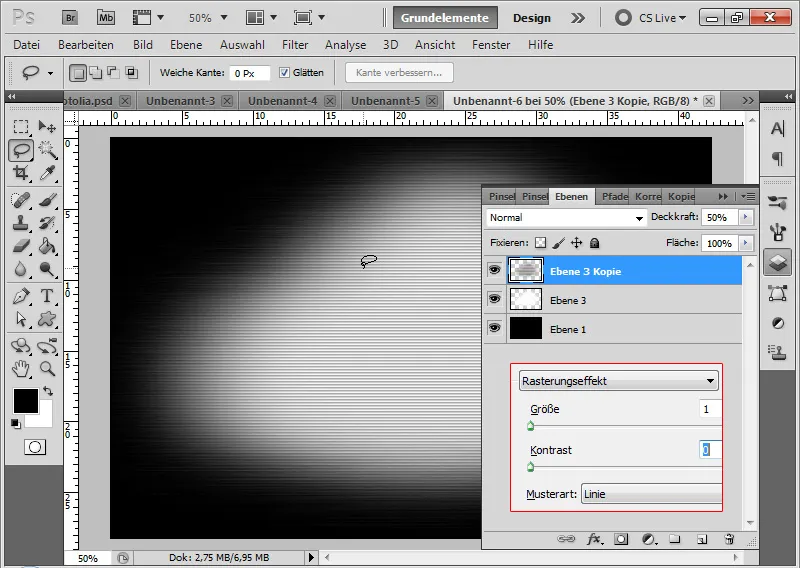Select the Move tool

(x=47, y=126)
